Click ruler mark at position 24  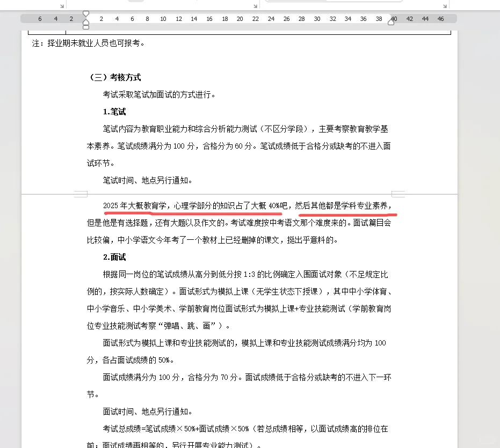point(271,18)
